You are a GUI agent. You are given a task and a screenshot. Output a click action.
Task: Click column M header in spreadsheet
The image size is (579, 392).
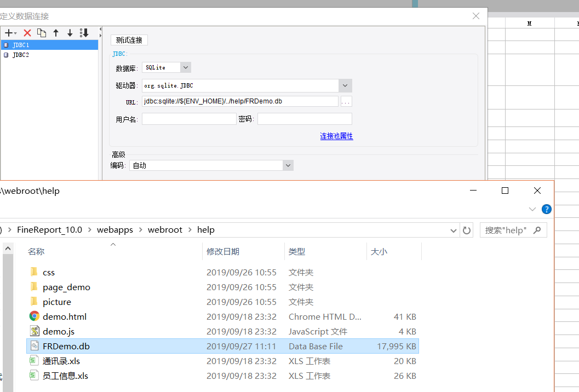[x=530, y=23]
